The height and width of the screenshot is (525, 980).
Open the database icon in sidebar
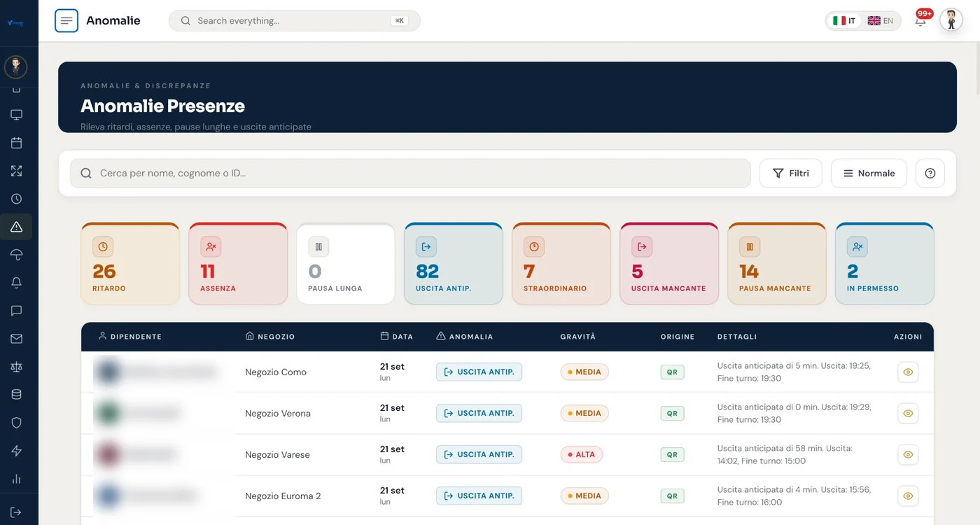[16, 395]
